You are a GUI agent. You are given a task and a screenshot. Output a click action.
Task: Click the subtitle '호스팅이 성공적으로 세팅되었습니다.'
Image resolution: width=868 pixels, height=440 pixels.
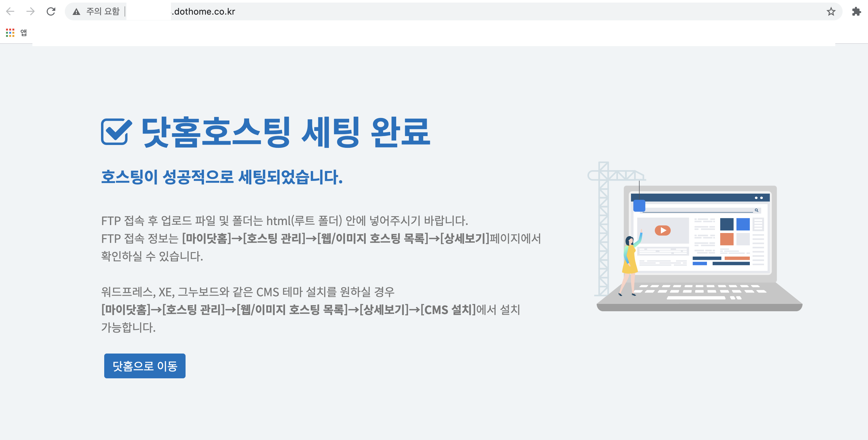222,177
